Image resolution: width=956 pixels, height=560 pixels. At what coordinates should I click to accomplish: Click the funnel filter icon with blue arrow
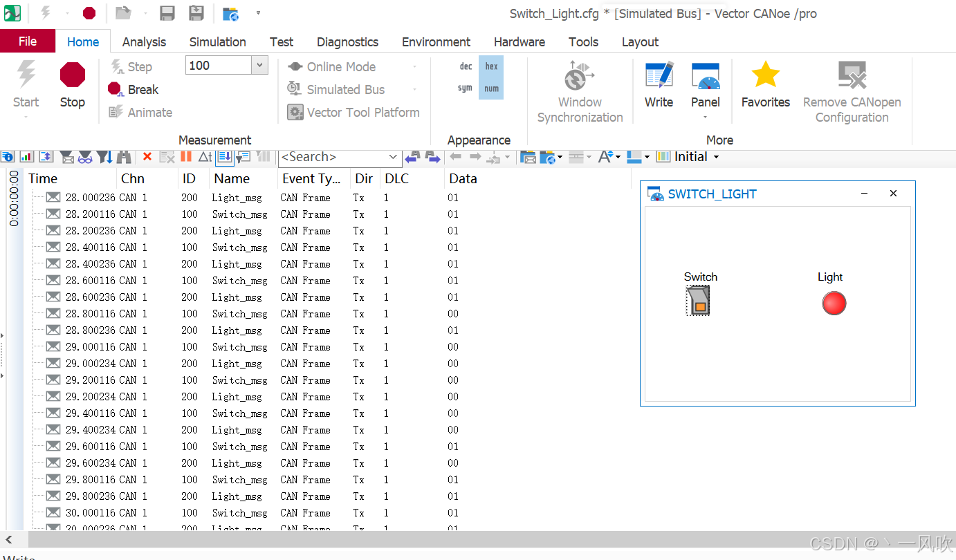104,157
